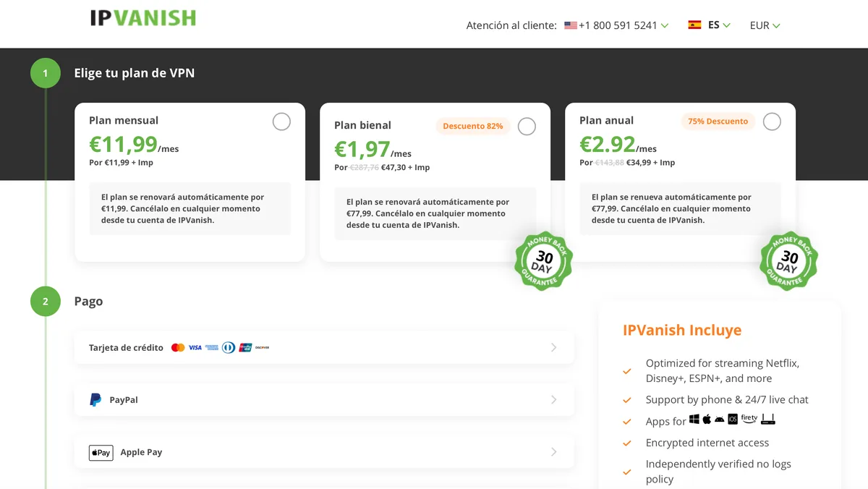Expand the PayPal payment chevron

pos(554,400)
